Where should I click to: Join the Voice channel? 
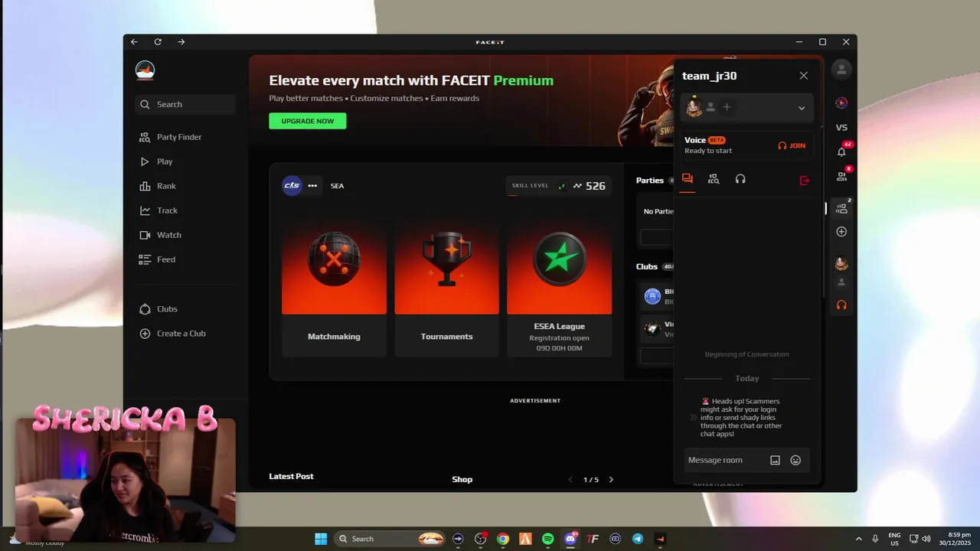(792, 145)
